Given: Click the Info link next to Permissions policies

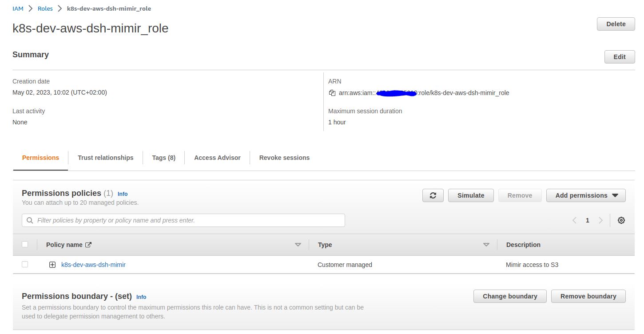Looking at the screenshot, I should [122, 194].
